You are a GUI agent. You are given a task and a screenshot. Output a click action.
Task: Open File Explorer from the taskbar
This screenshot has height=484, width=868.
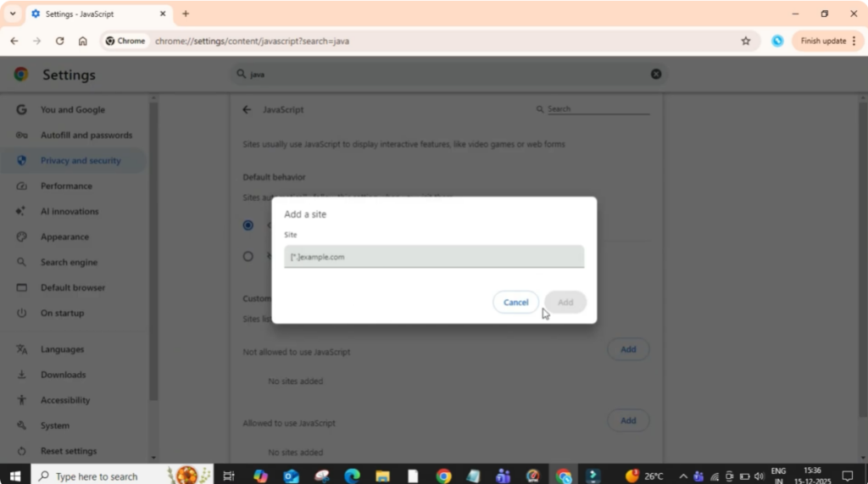click(x=382, y=476)
